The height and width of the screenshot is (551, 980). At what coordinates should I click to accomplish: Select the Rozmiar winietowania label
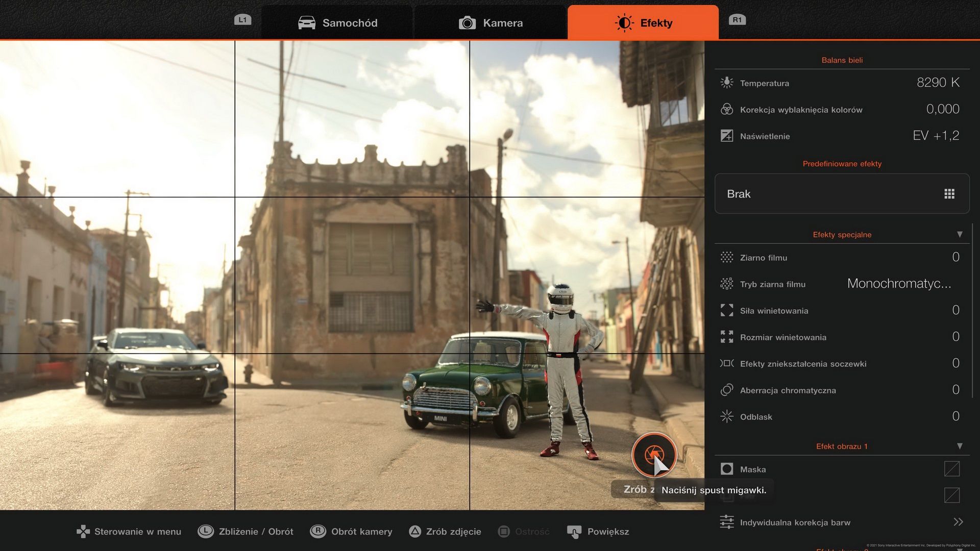point(783,337)
